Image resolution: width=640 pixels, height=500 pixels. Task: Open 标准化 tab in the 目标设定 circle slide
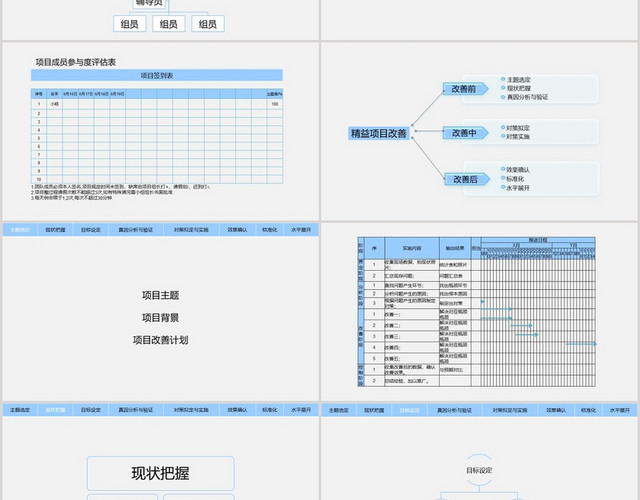click(588, 410)
